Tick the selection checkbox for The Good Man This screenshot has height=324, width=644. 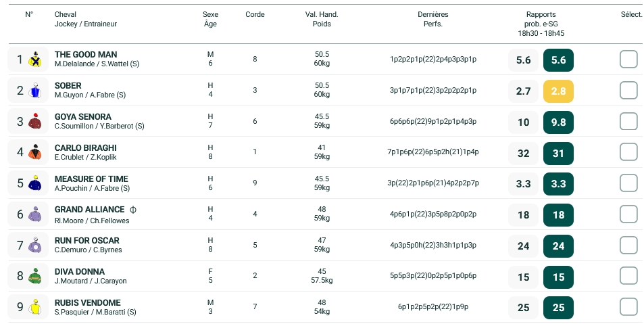(x=628, y=60)
